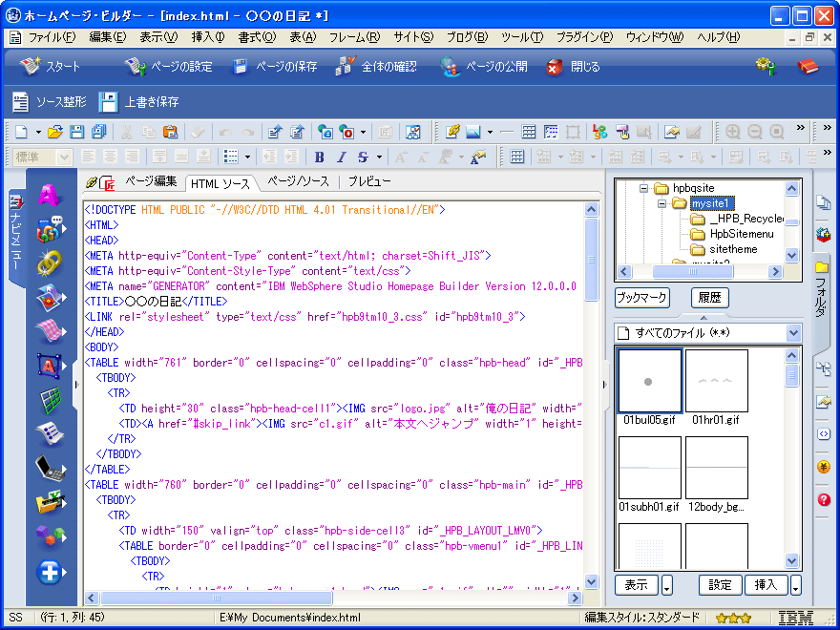
Task: Click source editor horizontal scrollbar right arrow
Action: point(575,598)
